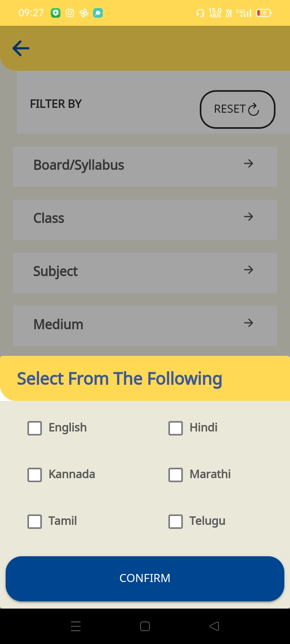Open the Class filter arrow

coord(249,217)
